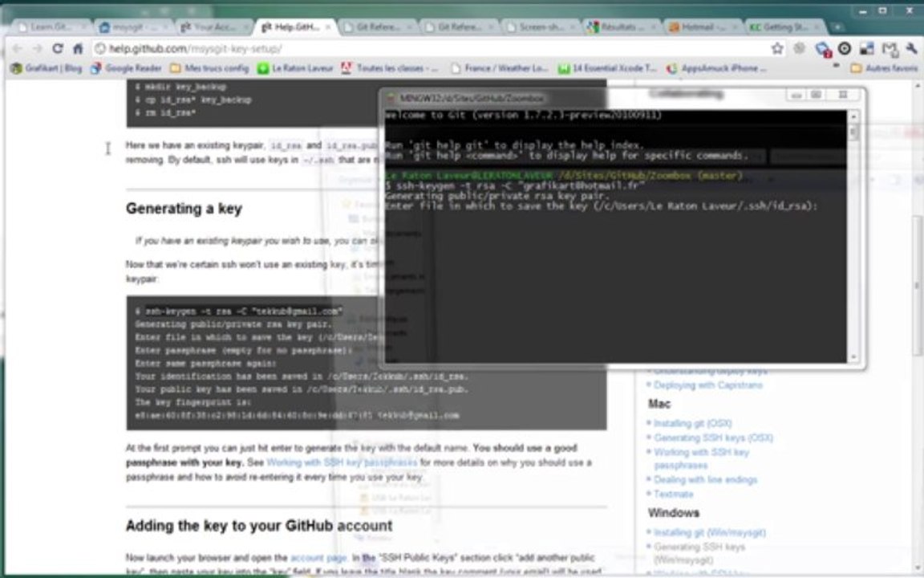The width and height of the screenshot is (924, 578).
Task: Switch to the Résultats Google tab
Action: coord(622,26)
